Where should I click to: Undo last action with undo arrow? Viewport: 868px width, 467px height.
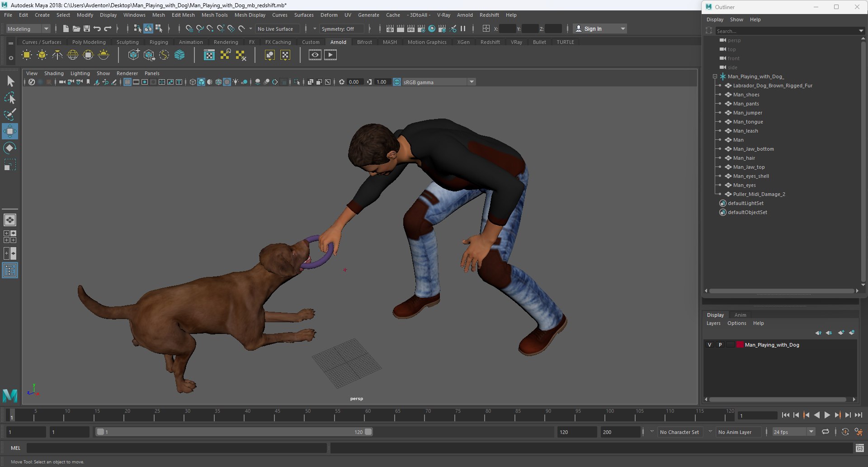click(x=97, y=29)
